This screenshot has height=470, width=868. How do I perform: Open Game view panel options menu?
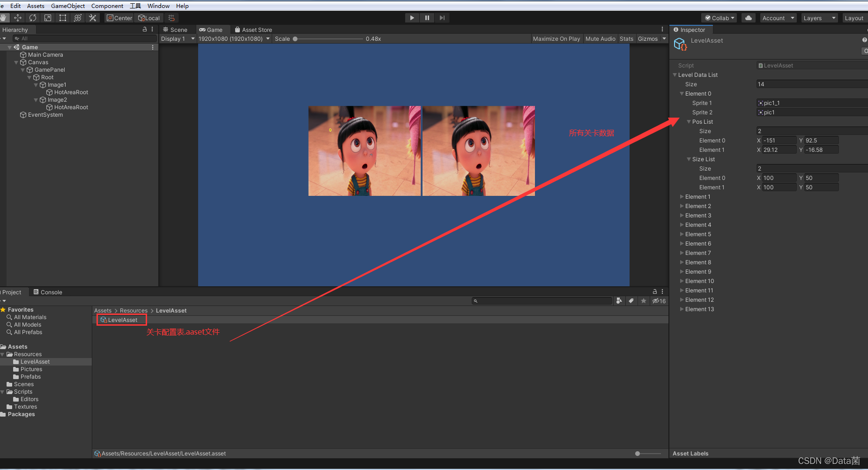pos(662,29)
